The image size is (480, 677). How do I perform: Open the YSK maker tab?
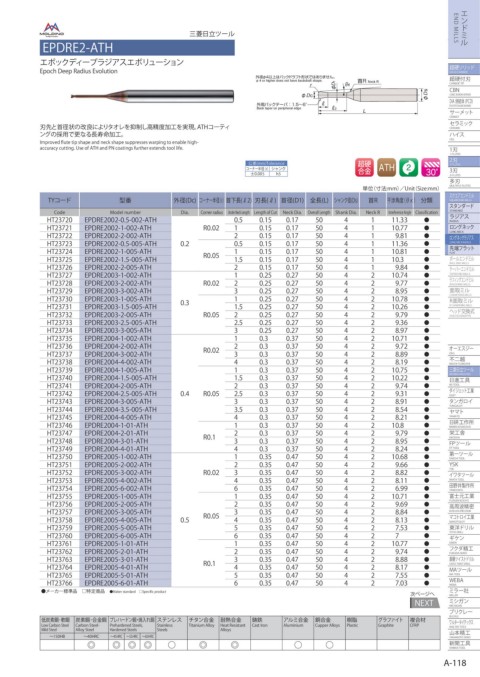point(464,466)
